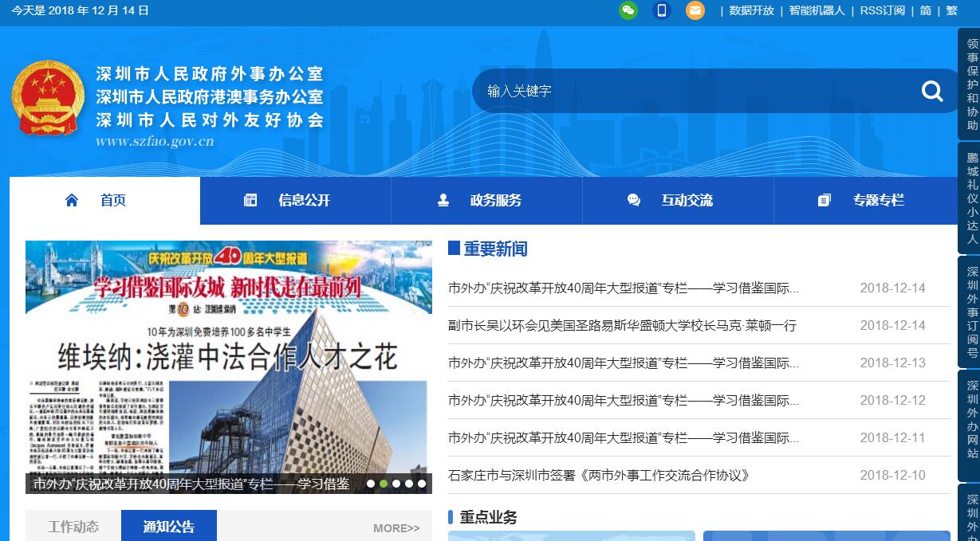Jump to the last carousel dot
This screenshot has height=541, width=980.
coord(422,484)
